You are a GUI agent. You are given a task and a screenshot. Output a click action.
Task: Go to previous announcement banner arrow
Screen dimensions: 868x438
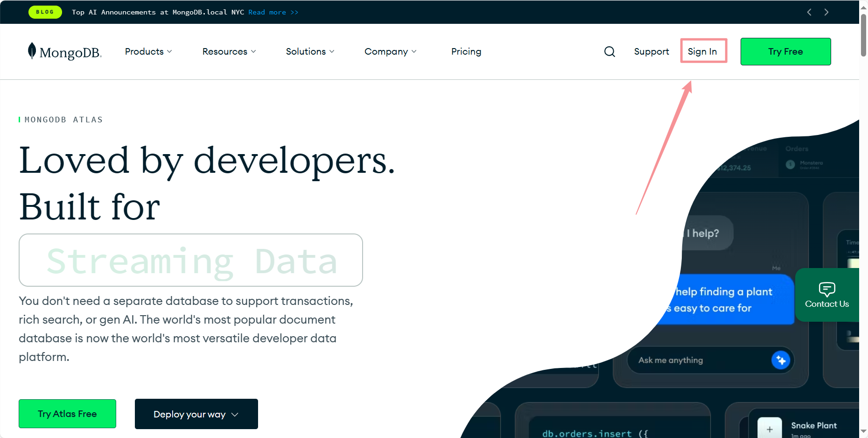click(x=809, y=12)
